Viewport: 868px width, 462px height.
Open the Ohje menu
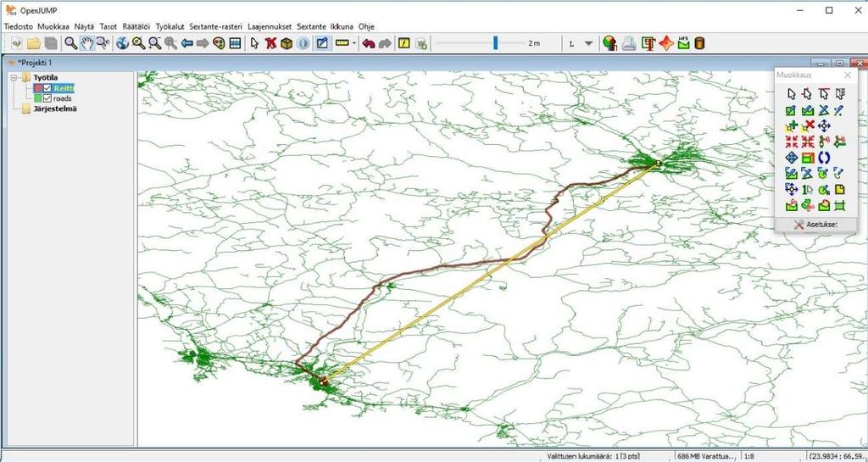coord(366,26)
